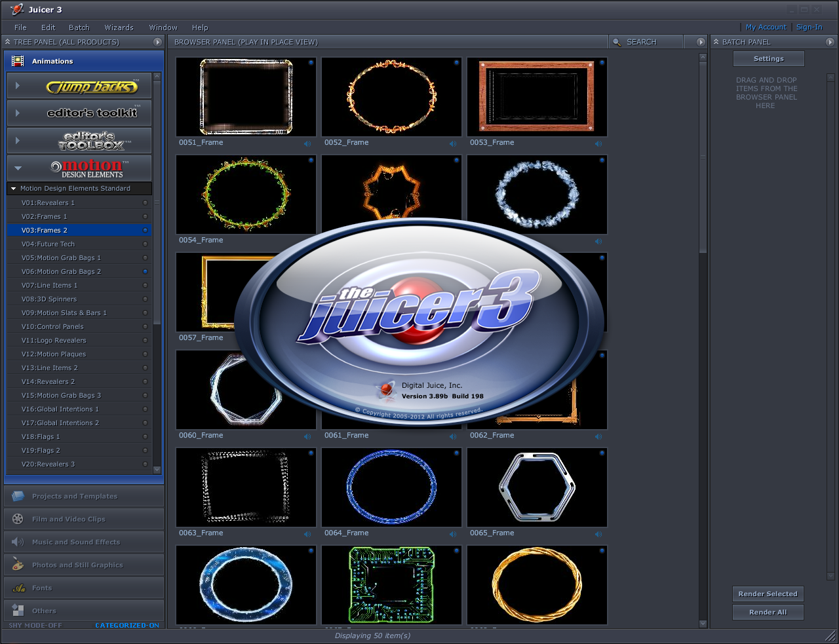Screen dimensions: 839x644
Task: Switch the CATEGORIZED-ON toggle
Action: 127,626
